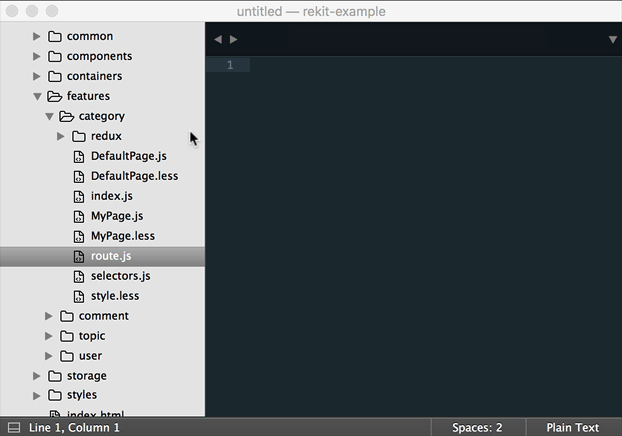Click the selectors.js file icon

[x=79, y=277]
